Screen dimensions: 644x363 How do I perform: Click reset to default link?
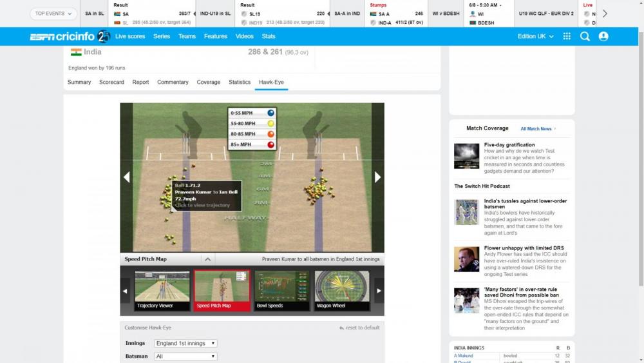pos(362,328)
